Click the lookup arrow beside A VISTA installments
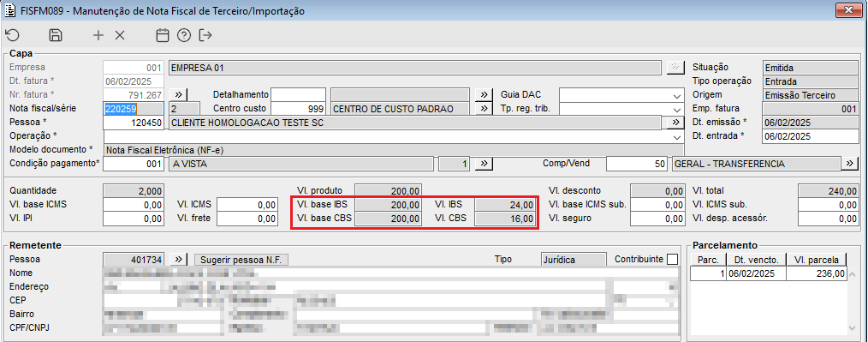This screenshot has height=342, width=868. point(484,164)
